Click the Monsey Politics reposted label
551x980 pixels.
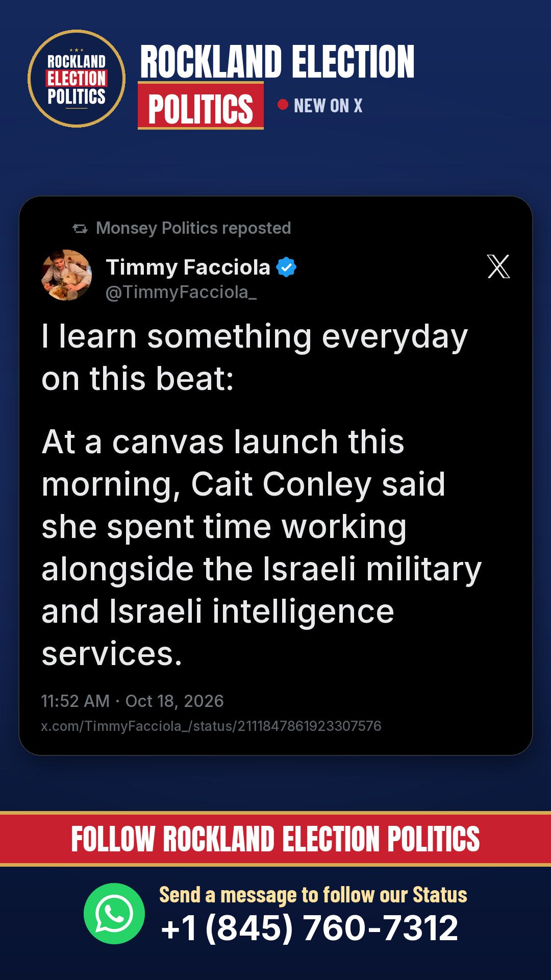(193, 228)
